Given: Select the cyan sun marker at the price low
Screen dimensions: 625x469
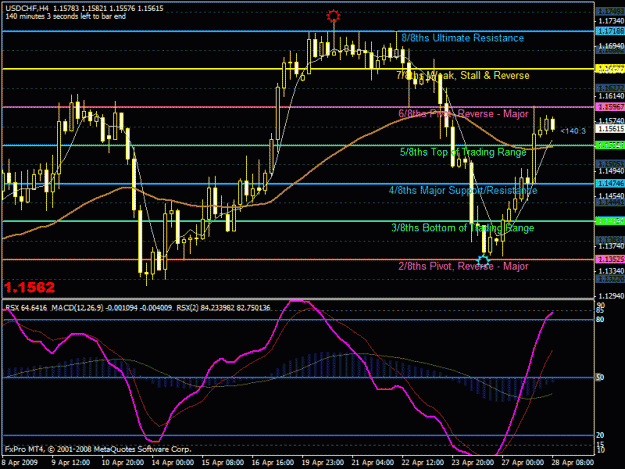Looking at the screenshot, I should point(483,261).
